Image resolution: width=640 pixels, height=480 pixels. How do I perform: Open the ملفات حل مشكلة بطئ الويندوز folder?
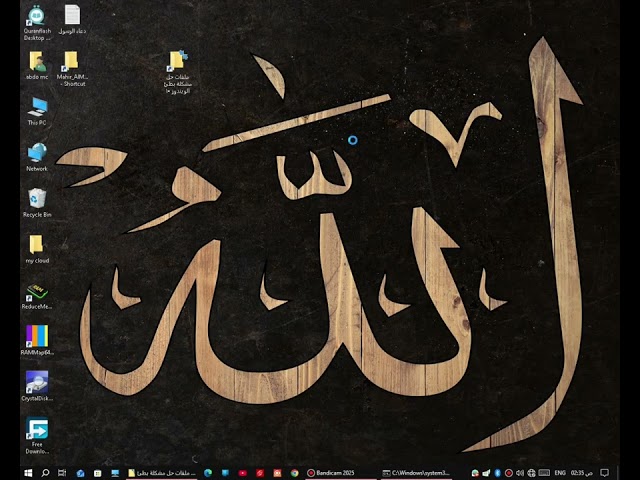click(178, 72)
